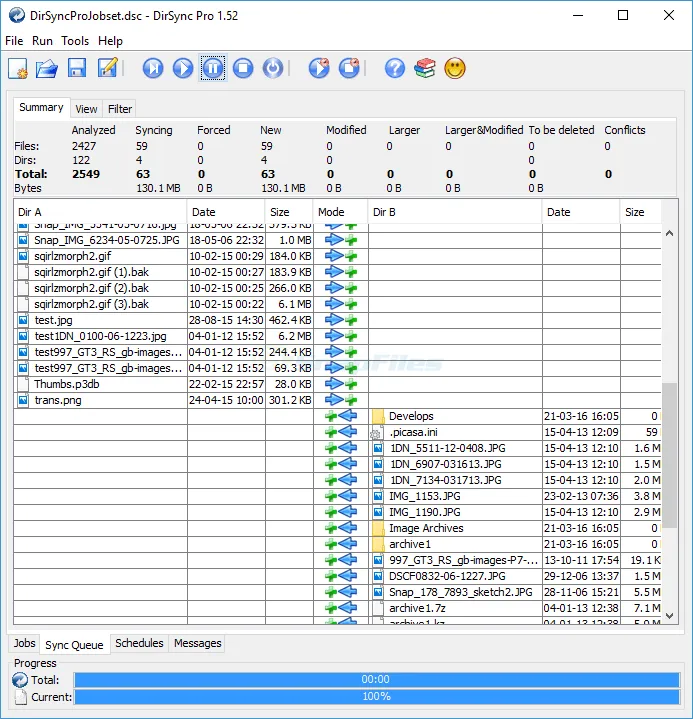Select the IMG_1153.JPG file row
This screenshot has height=719, width=693.
click(x=337, y=496)
